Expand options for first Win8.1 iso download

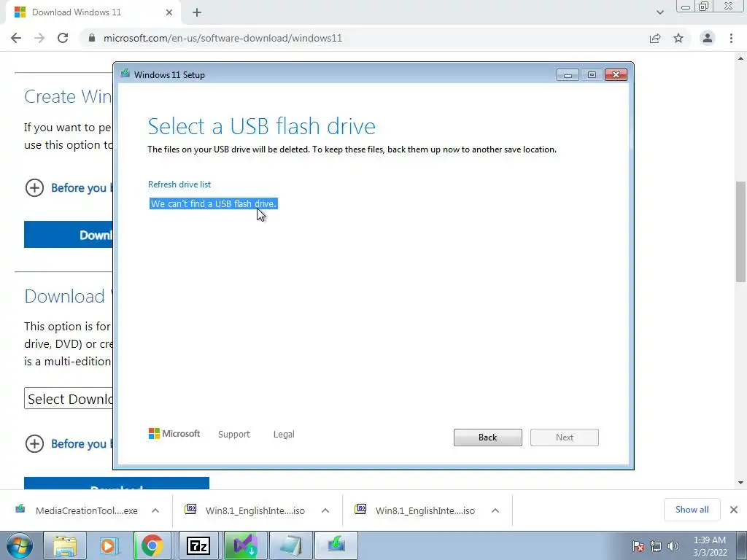325,510
